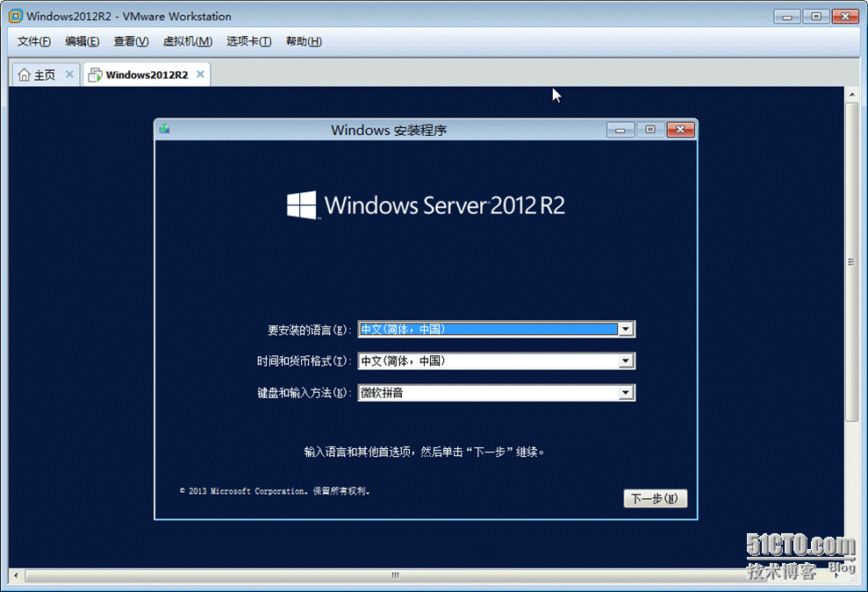Click the 时间和货币格式(T) label
Screen dimensions: 868x592
(x=304, y=361)
